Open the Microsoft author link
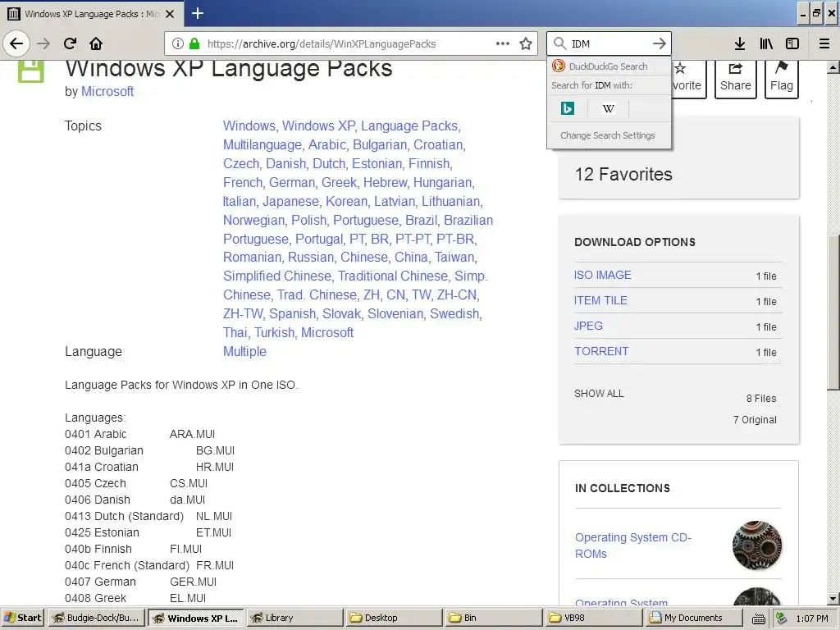 point(107,92)
